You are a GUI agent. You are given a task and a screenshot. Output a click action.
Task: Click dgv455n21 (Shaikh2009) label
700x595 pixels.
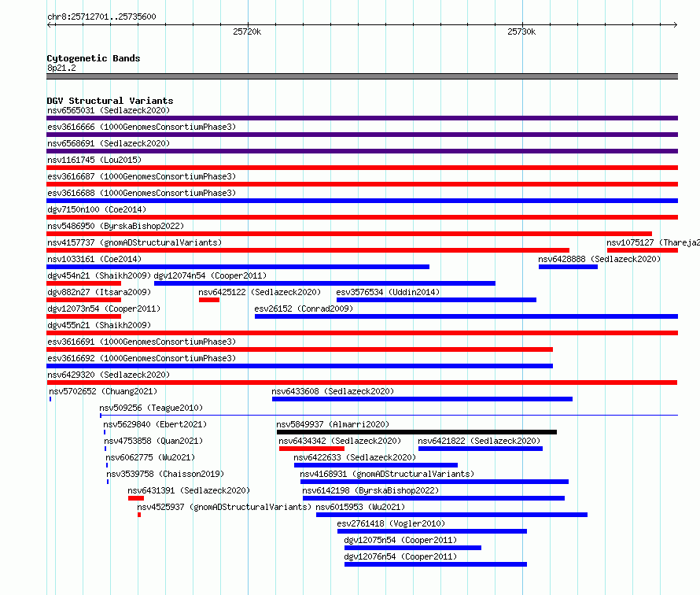pyautogui.click(x=99, y=325)
